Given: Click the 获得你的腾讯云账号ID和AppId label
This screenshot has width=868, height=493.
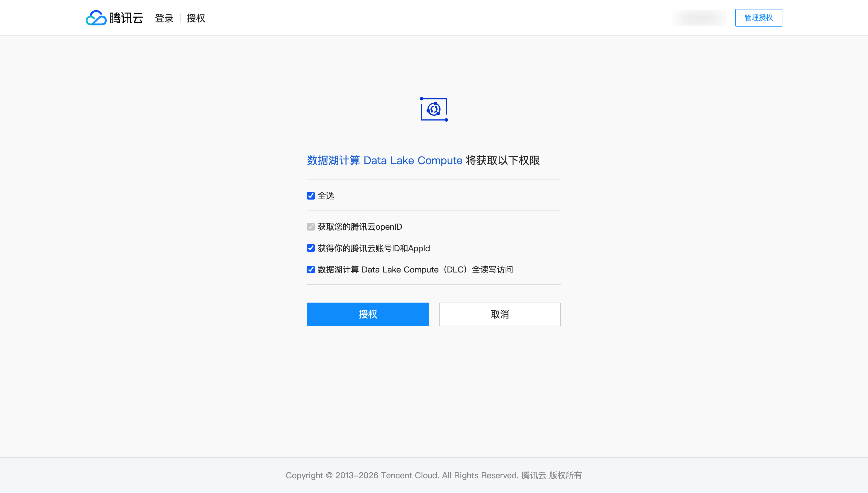Looking at the screenshot, I should click(x=374, y=248).
